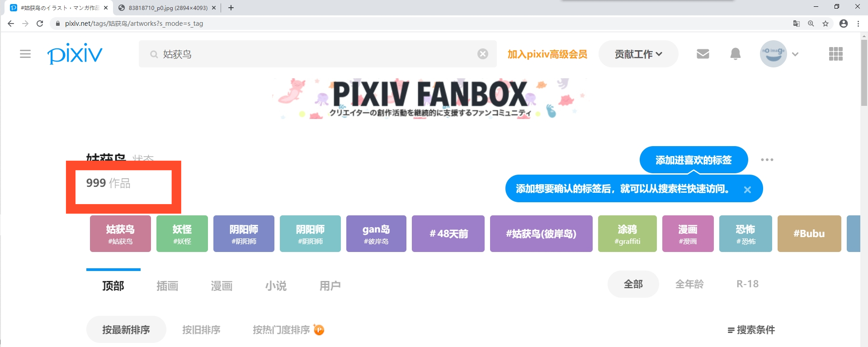Click the gan鸟 #彼岸岛 tag tile

tap(376, 233)
